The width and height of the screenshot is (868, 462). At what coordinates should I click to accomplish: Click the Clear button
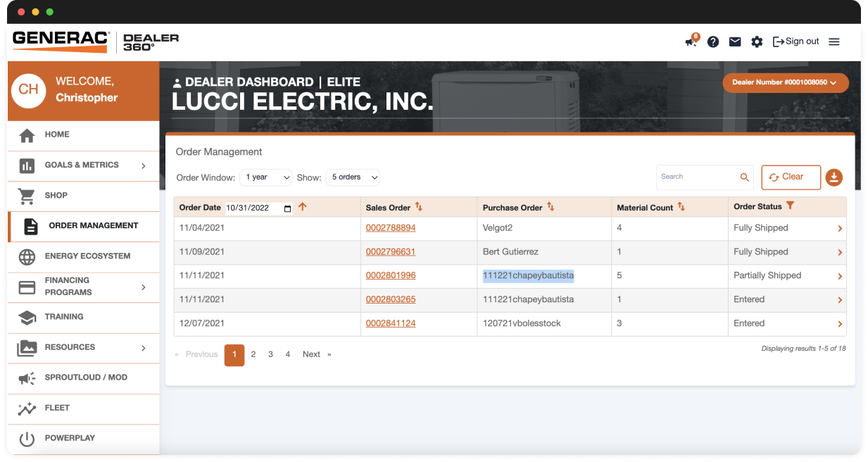tap(791, 177)
